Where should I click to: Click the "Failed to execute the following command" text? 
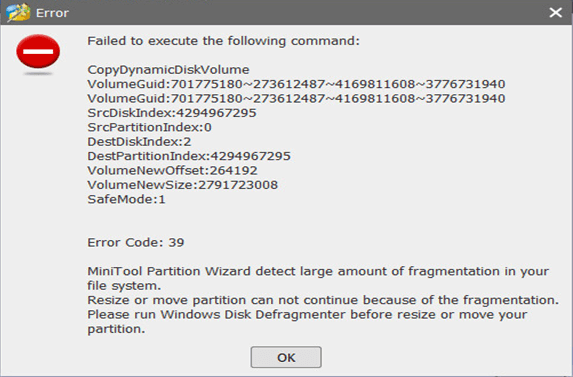[x=223, y=41]
